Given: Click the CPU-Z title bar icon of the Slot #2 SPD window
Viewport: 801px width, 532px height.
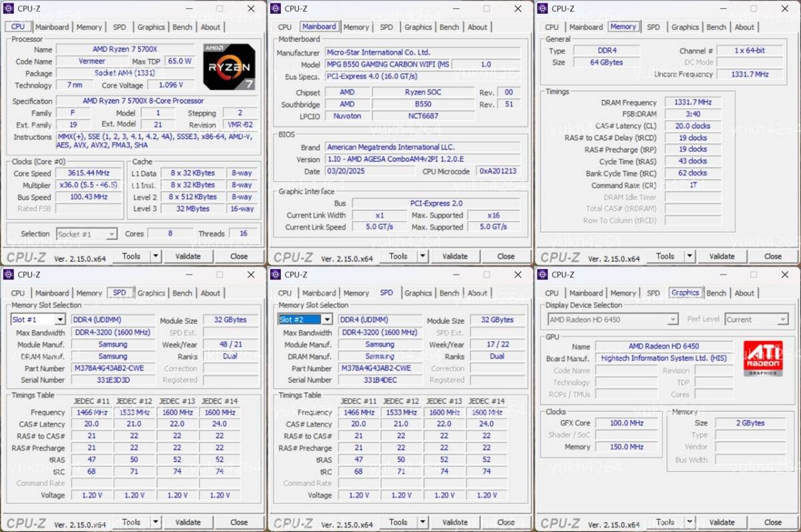Looking at the screenshot, I should pos(276,274).
